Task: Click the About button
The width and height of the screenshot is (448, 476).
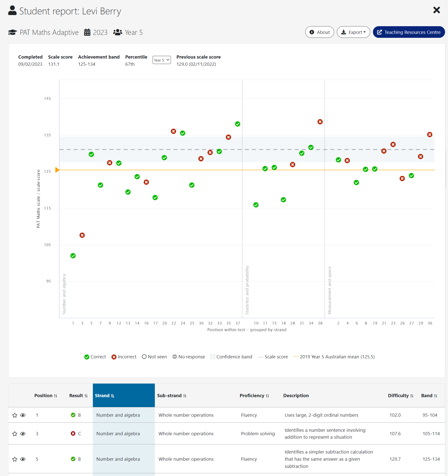Action: click(320, 32)
